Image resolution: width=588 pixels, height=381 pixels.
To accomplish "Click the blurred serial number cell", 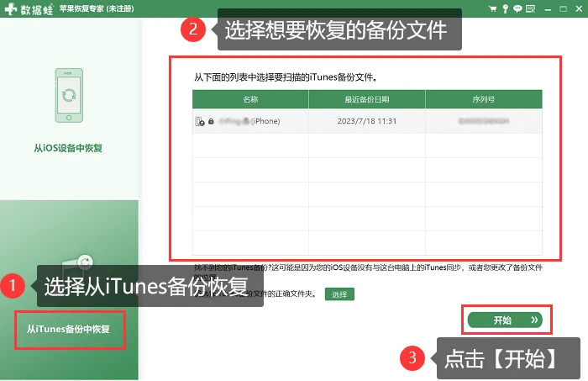I will coord(484,121).
